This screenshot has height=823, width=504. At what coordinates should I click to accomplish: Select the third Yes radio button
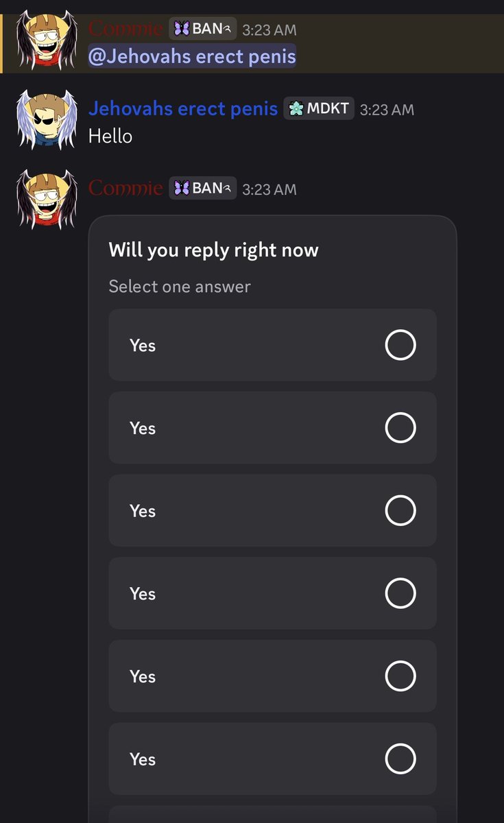coord(400,511)
